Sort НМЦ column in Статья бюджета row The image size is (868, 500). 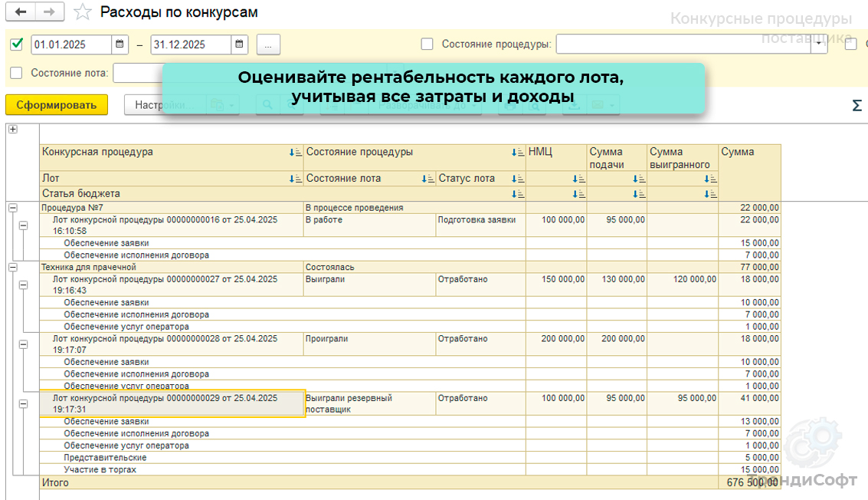pos(578,193)
